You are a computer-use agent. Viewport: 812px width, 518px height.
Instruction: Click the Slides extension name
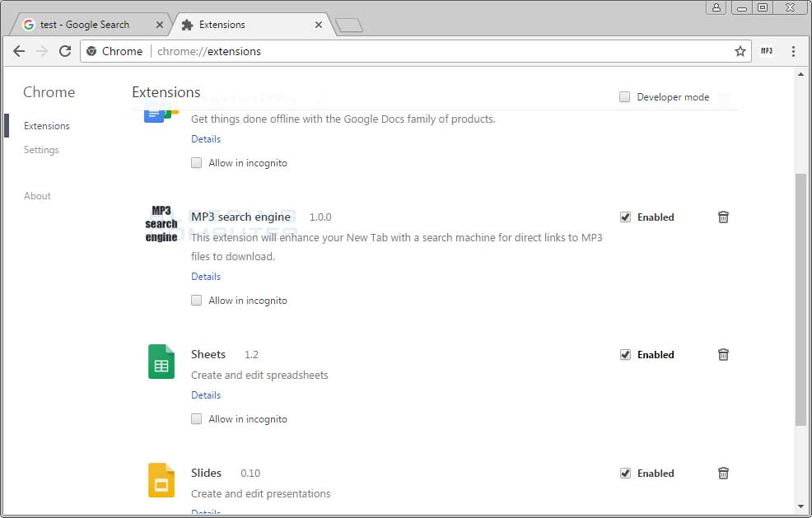pos(206,474)
